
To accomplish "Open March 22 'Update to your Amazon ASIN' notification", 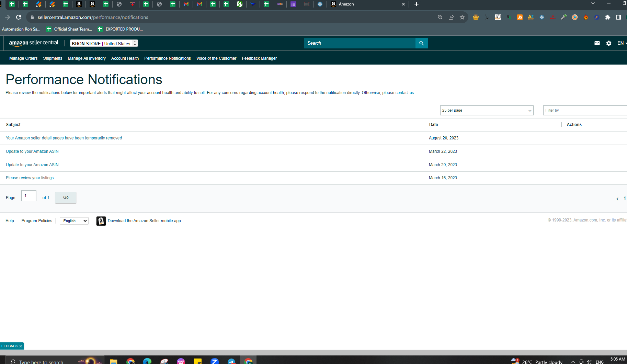I will tap(32, 151).
